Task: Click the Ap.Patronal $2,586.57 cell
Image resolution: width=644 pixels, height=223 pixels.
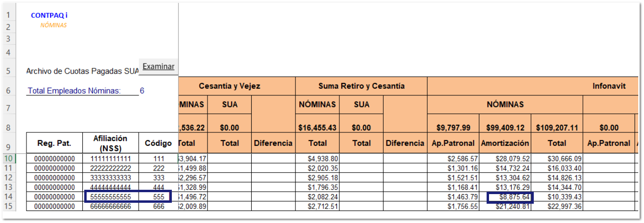Action: (x=453, y=158)
